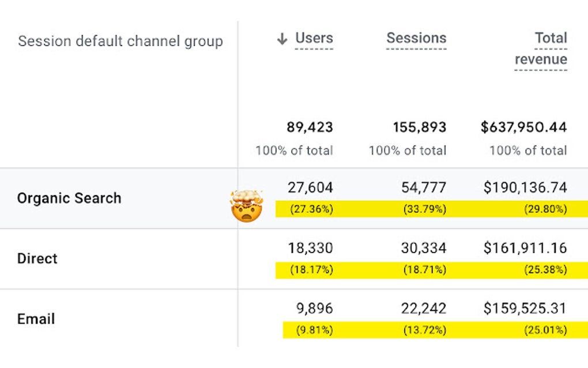
Task: Open Session default channel group dimension selector
Action: pyautogui.click(x=120, y=42)
